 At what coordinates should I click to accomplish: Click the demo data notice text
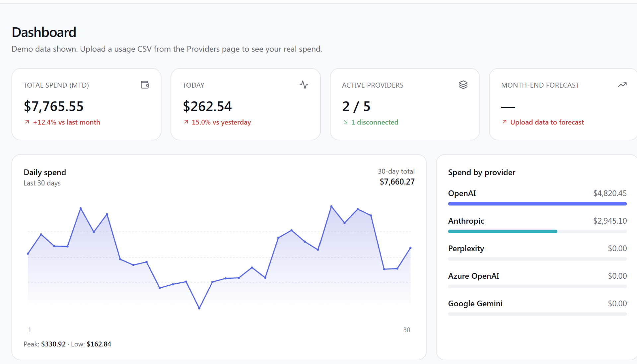point(167,49)
